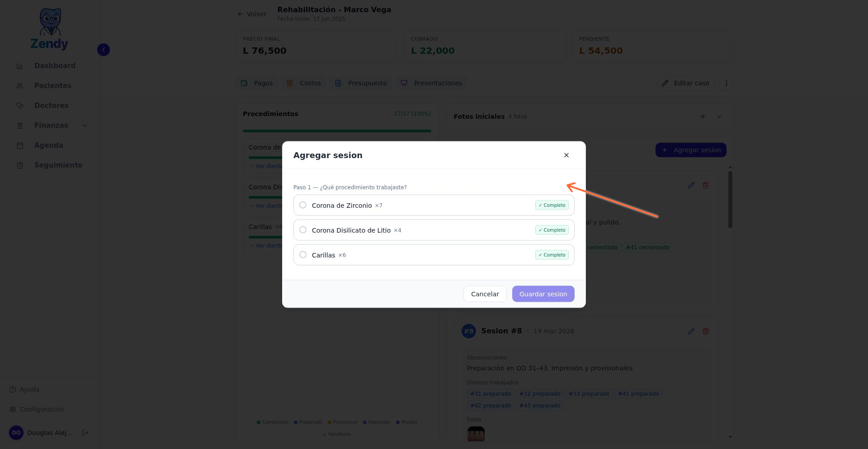The image size is (868, 449).
Task: Collapse the Fotos iniciales section chevron
Action: (x=719, y=117)
